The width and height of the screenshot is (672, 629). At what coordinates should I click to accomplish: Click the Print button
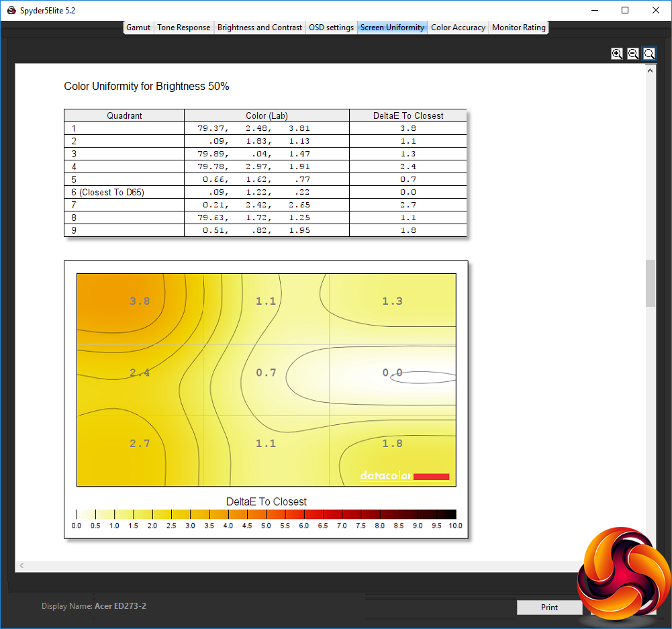point(549,607)
